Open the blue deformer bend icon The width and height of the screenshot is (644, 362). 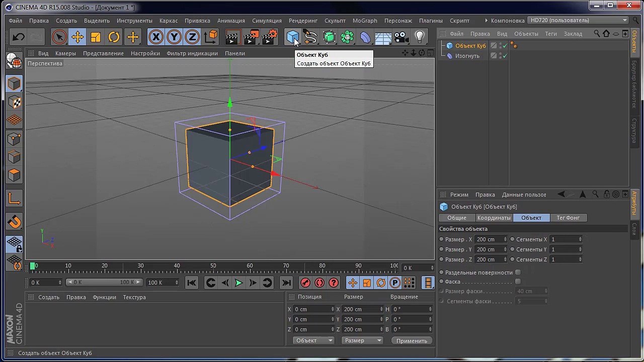[365, 37]
